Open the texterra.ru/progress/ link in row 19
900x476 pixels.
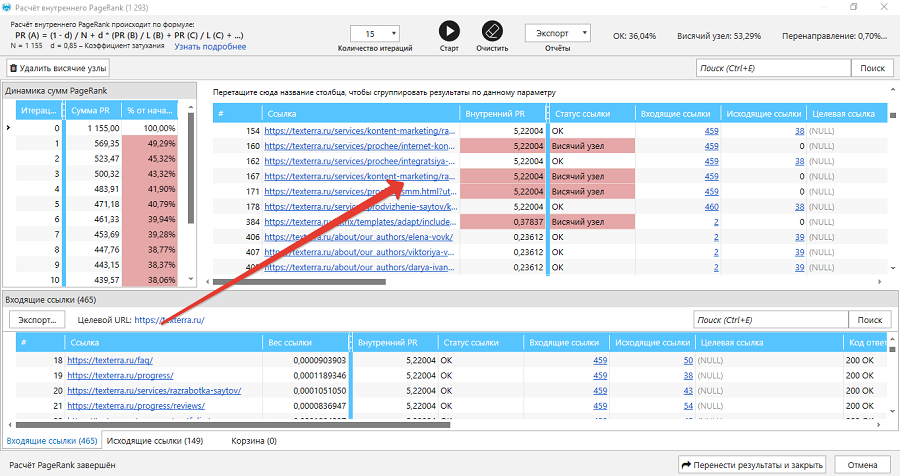tap(120, 376)
